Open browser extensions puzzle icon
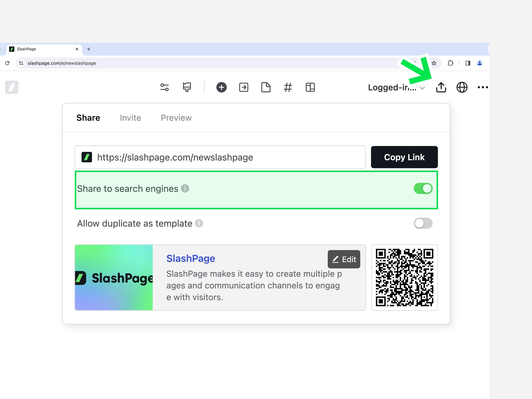The height and width of the screenshot is (399, 532). click(450, 63)
